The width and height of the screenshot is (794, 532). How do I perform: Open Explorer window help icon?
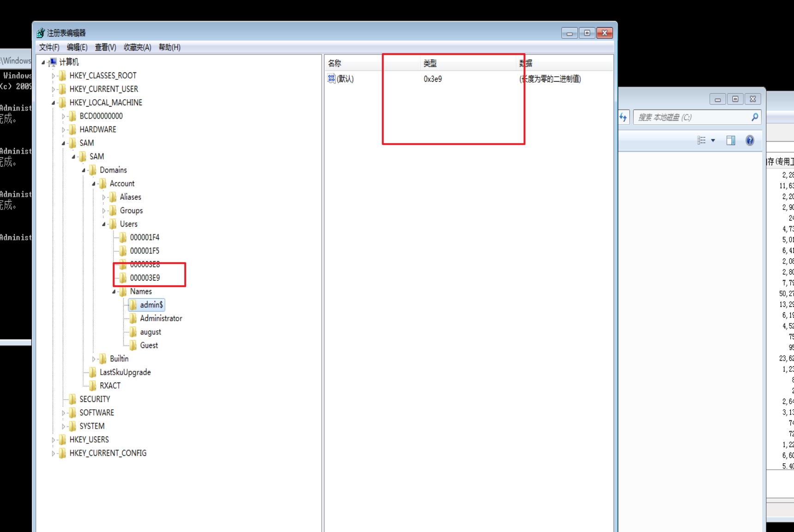pos(750,140)
